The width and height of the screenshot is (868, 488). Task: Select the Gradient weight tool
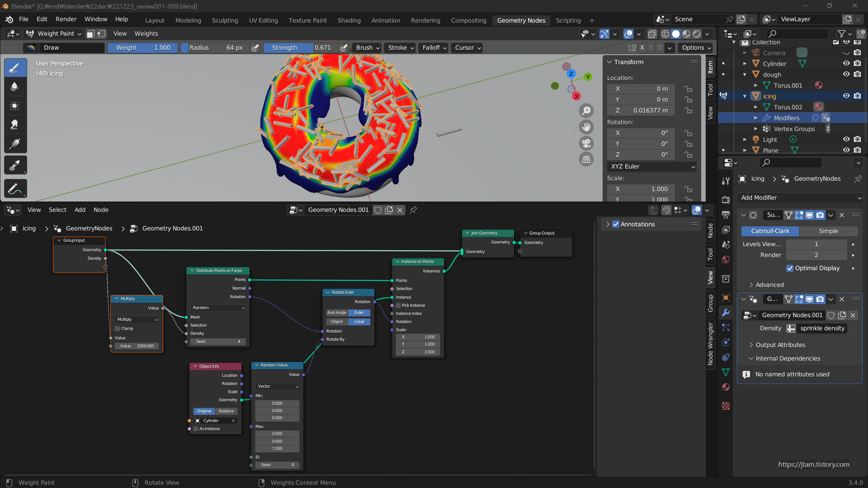point(14,144)
